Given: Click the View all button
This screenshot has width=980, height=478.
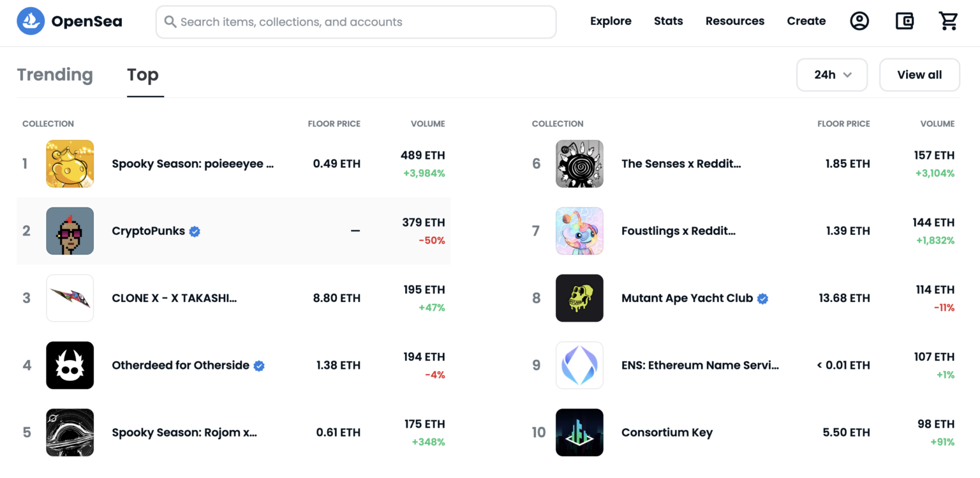Looking at the screenshot, I should coord(919,75).
